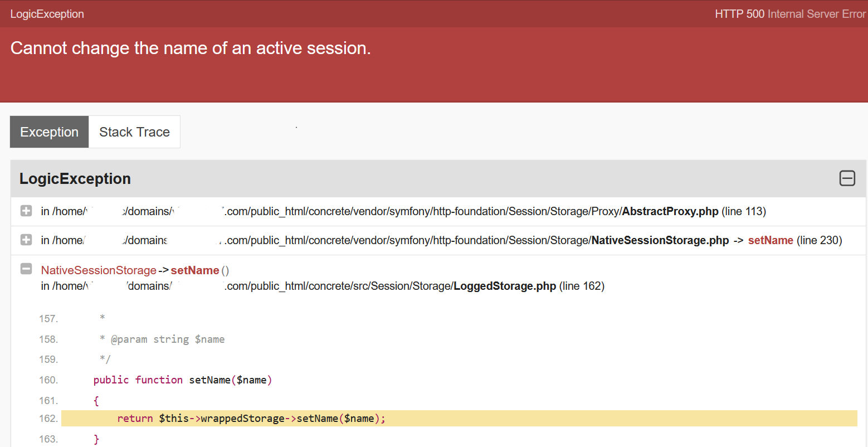This screenshot has width=868, height=447.
Task: Click the NativeSessionStorage.php file name
Action: coord(660,240)
